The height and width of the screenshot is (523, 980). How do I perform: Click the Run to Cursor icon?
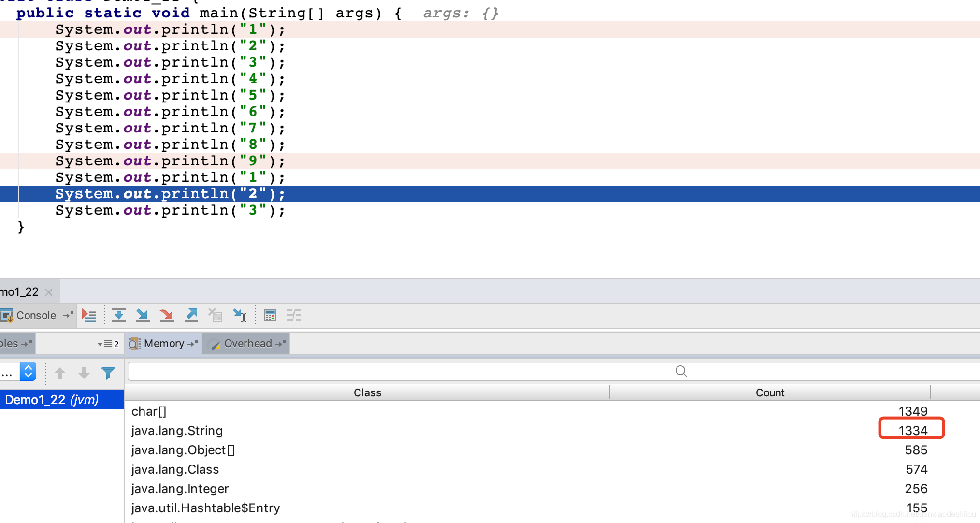click(240, 316)
